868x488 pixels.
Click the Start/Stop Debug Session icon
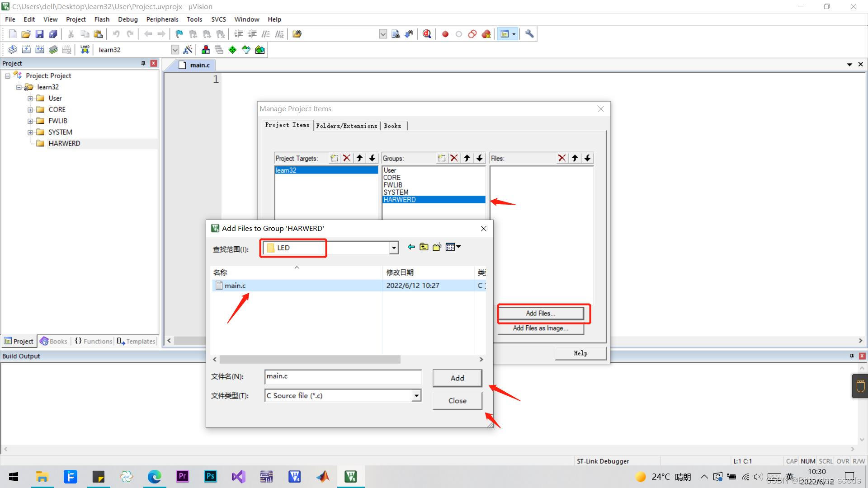click(x=427, y=34)
